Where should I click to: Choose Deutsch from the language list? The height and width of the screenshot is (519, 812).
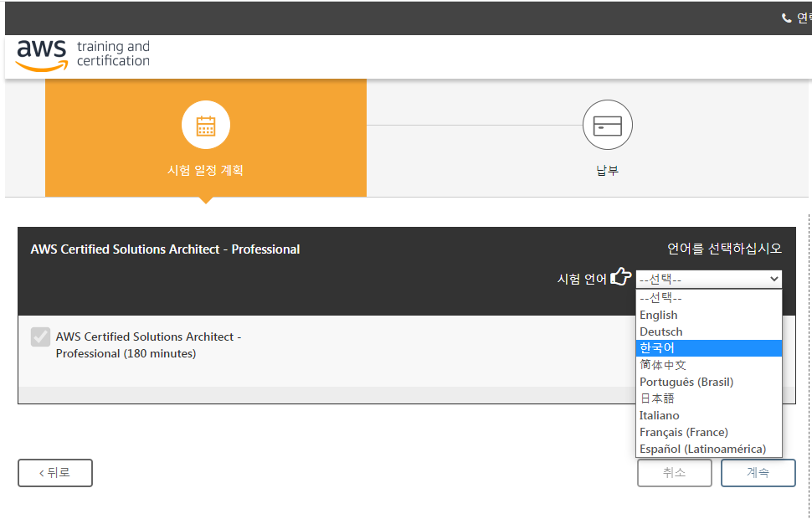point(708,331)
